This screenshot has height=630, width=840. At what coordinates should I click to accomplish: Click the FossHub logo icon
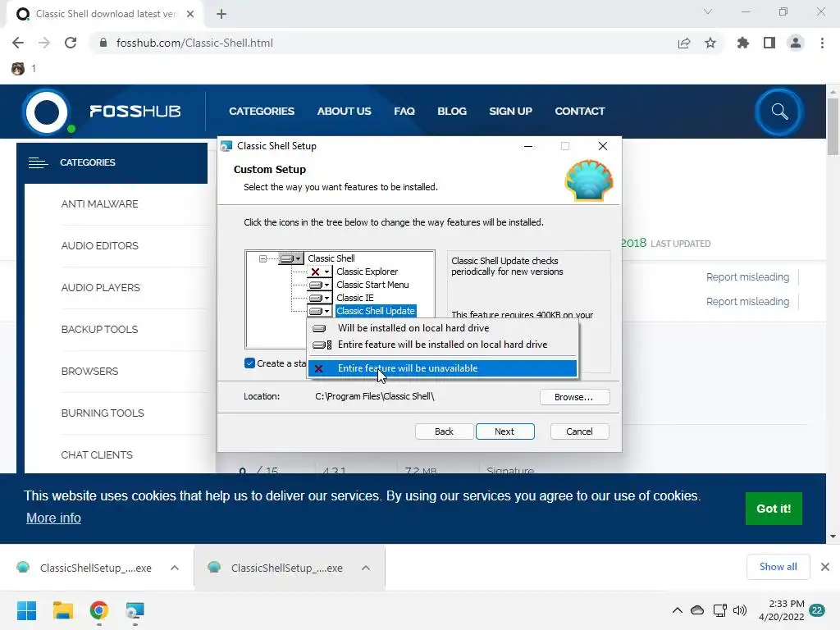coord(47,112)
